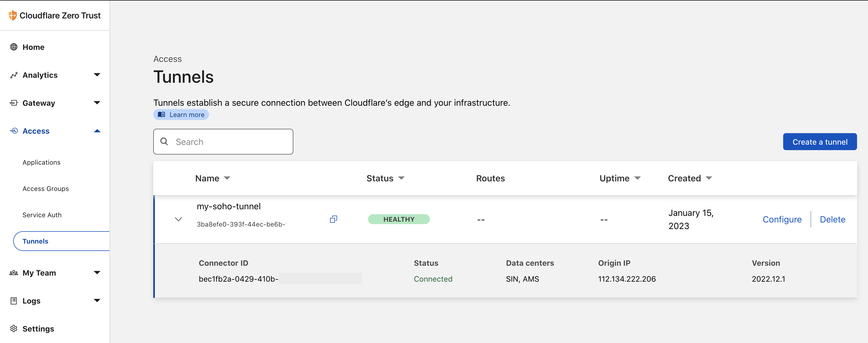The height and width of the screenshot is (343, 868).
Task: Click the Logs document icon
Action: 14,301
